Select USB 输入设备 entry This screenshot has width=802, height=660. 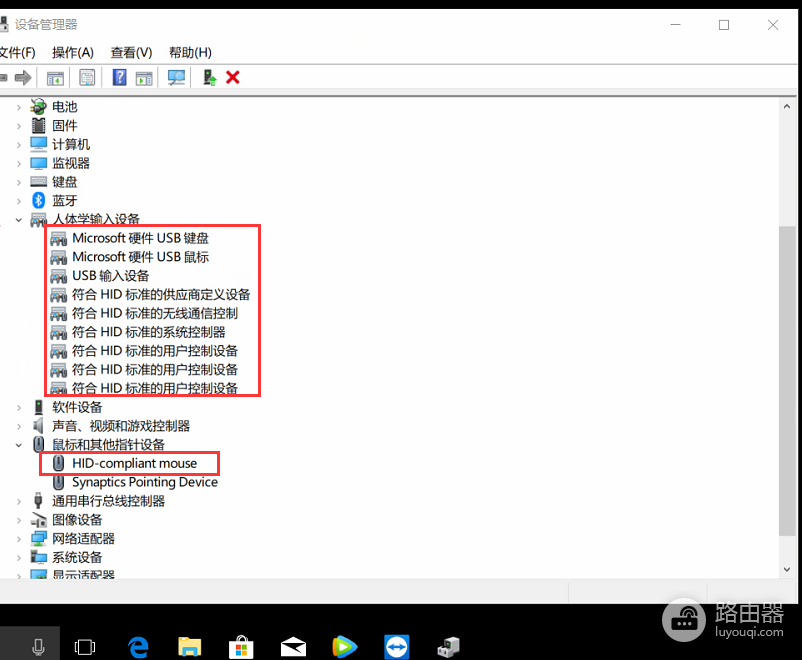pyautogui.click(x=110, y=276)
